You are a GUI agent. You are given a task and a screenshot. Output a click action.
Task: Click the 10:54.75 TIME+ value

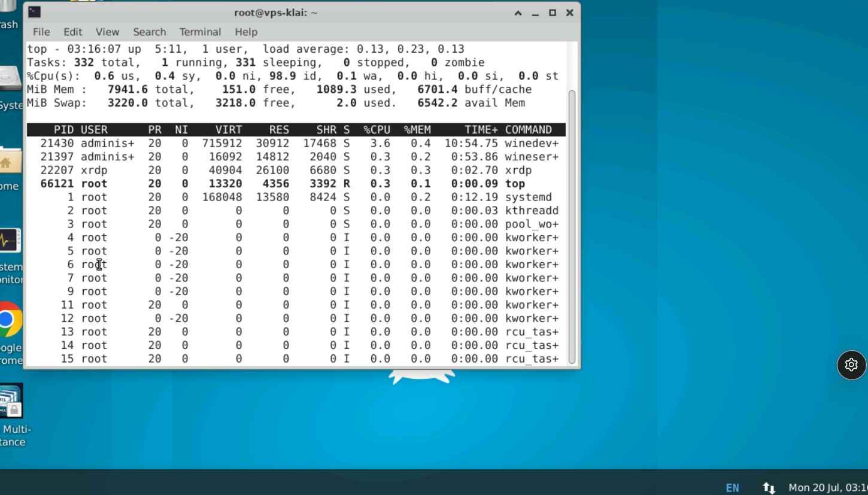coord(471,144)
